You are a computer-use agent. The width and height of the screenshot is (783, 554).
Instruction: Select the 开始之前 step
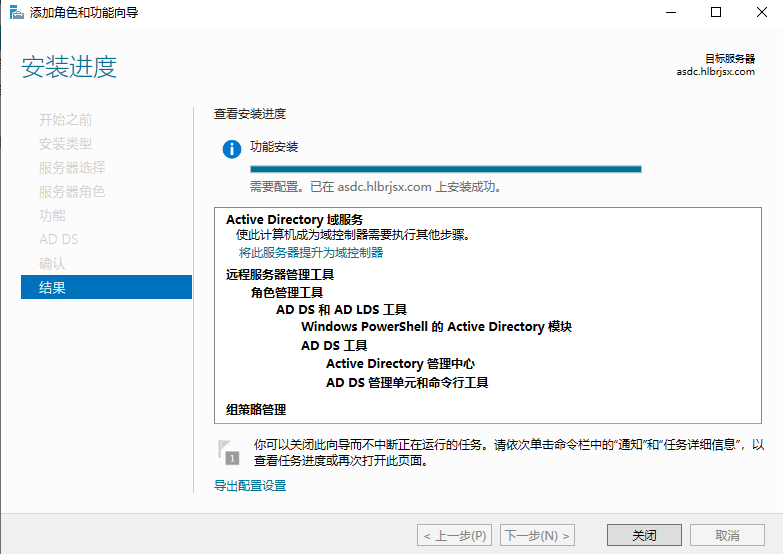tap(66, 120)
